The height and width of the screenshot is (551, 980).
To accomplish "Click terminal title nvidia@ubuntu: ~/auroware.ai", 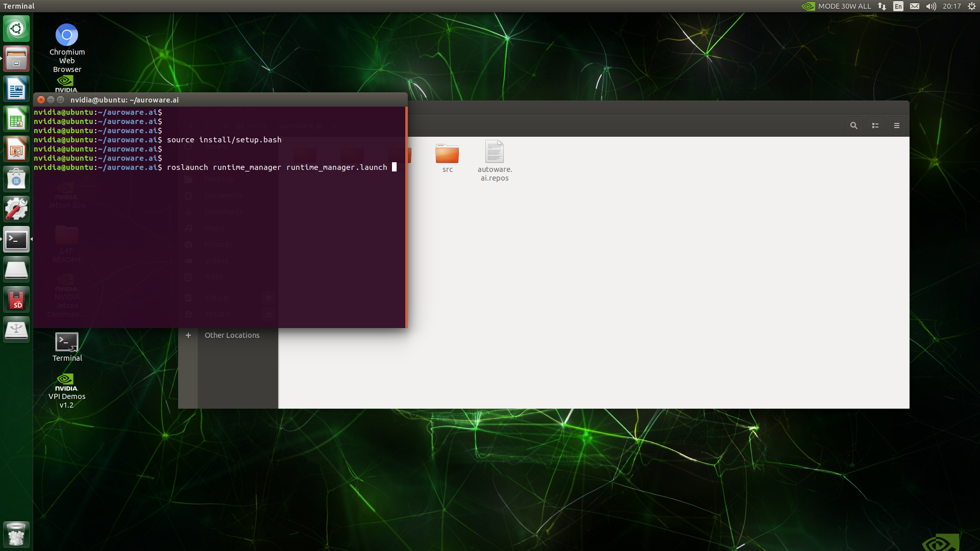I will (x=125, y=99).
